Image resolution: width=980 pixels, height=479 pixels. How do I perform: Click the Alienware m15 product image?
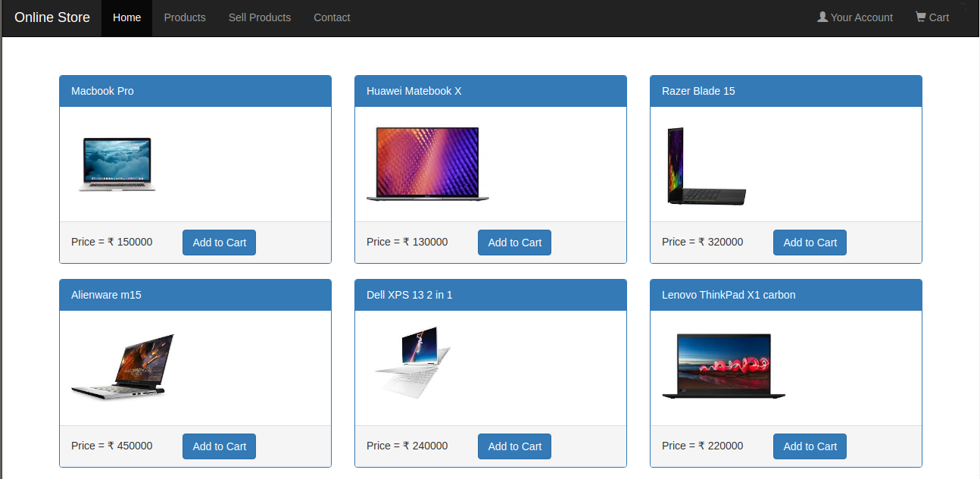click(123, 367)
